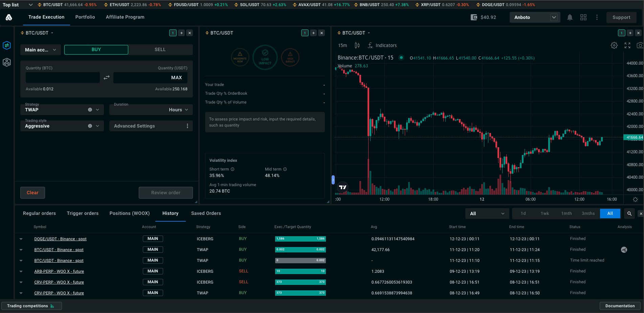Open analysis icon for BTC/USDT TWAP order
This screenshot has width=644, height=313.
click(x=624, y=250)
